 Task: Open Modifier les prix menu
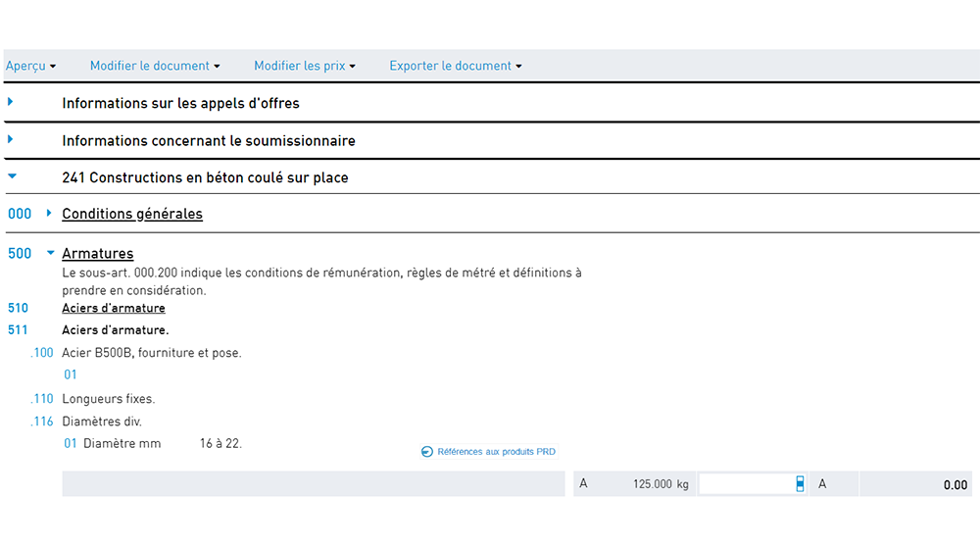point(305,66)
